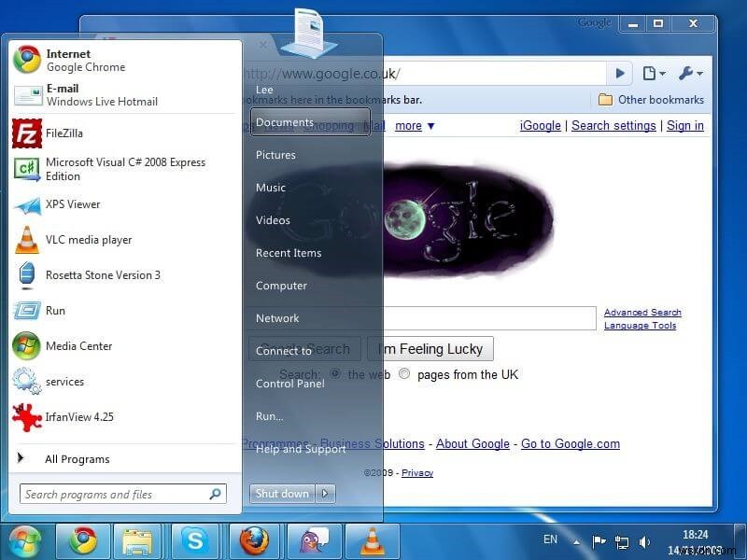747x560 pixels.
Task: Select the "the web" search option
Action: [335, 373]
